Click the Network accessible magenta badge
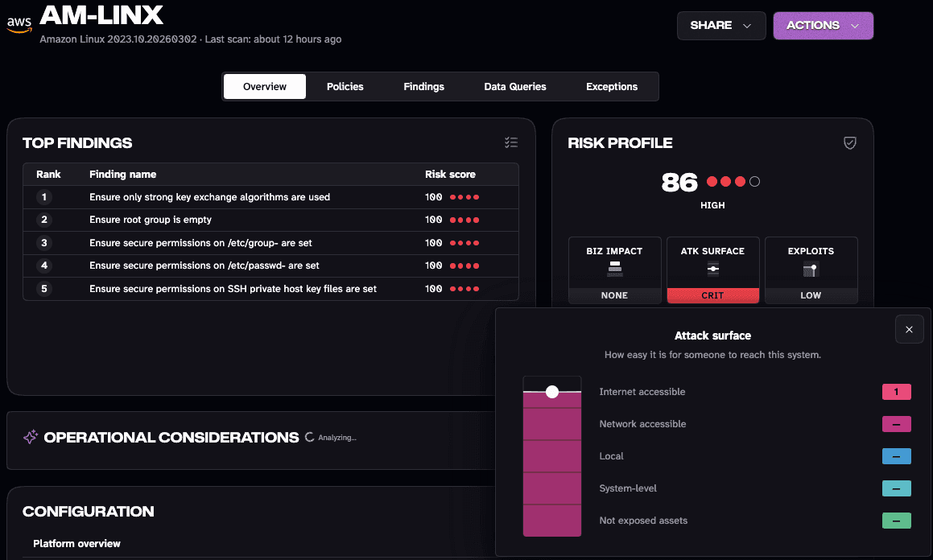Image resolution: width=933 pixels, height=560 pixels. 896,424
